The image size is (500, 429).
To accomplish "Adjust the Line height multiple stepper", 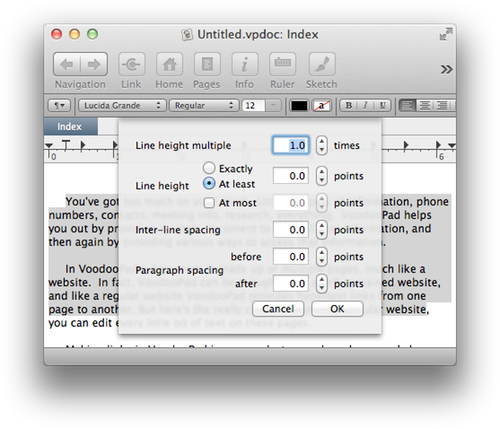I will point(322,145).
